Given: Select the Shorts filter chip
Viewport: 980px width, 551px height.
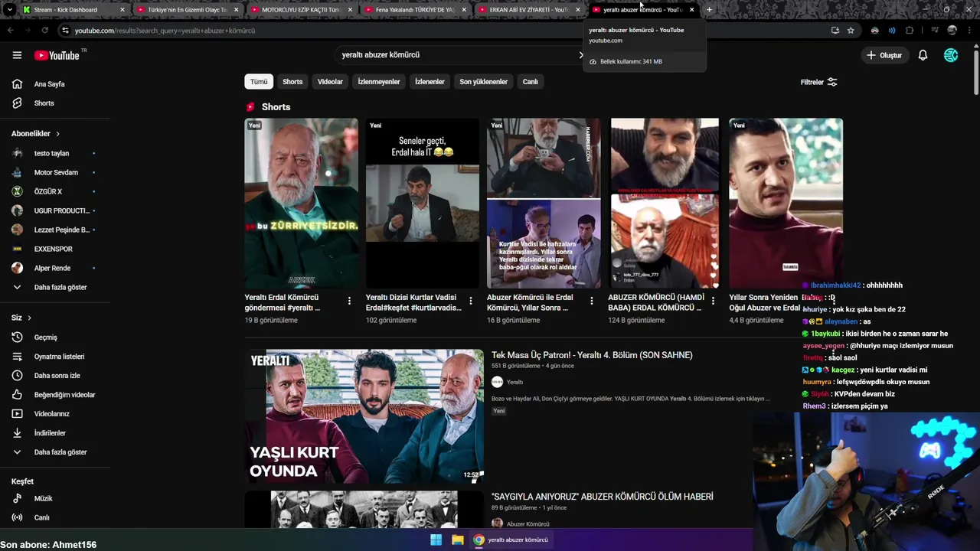Looking at the screenshot, I should pyautogui.click(x=292, y=82).
